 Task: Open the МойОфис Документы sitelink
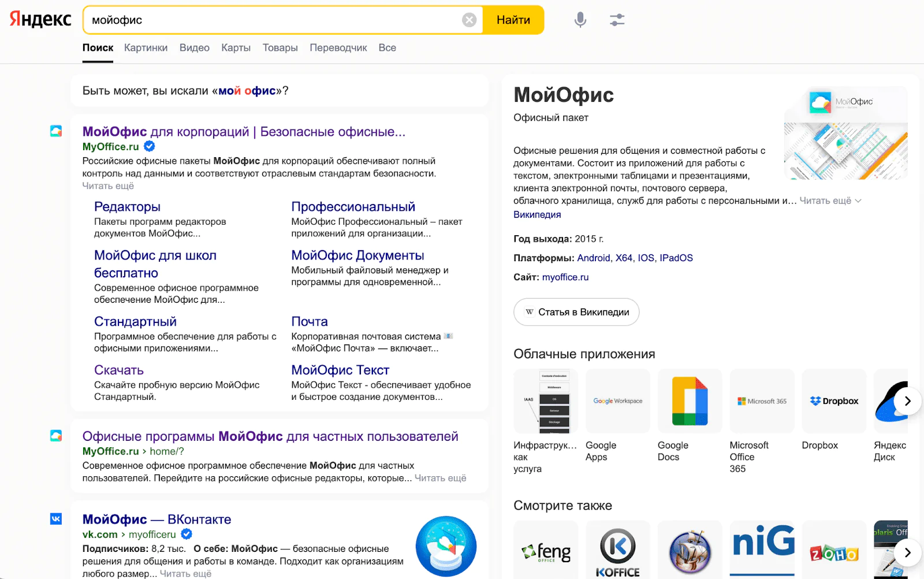pyautogui.click(x=357, y=255)
